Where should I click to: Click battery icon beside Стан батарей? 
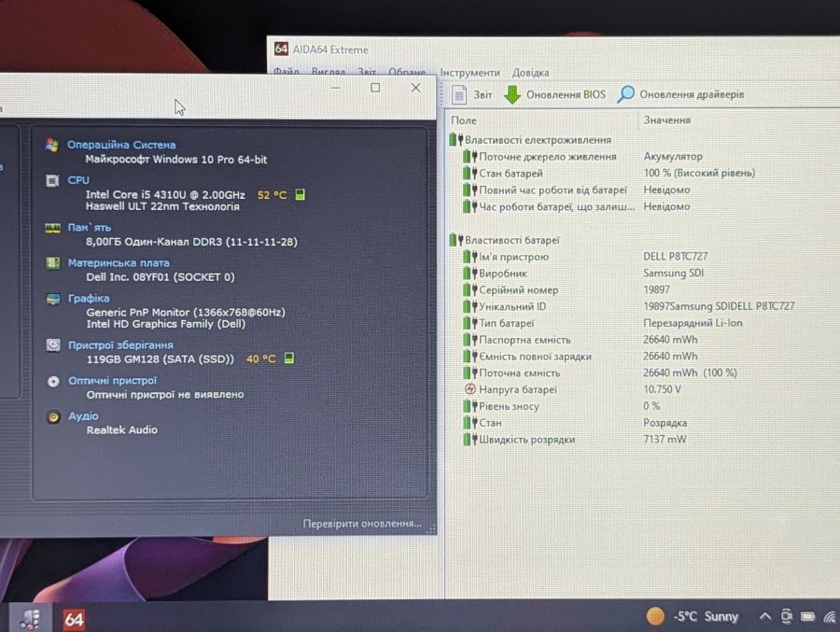[469, 173]
